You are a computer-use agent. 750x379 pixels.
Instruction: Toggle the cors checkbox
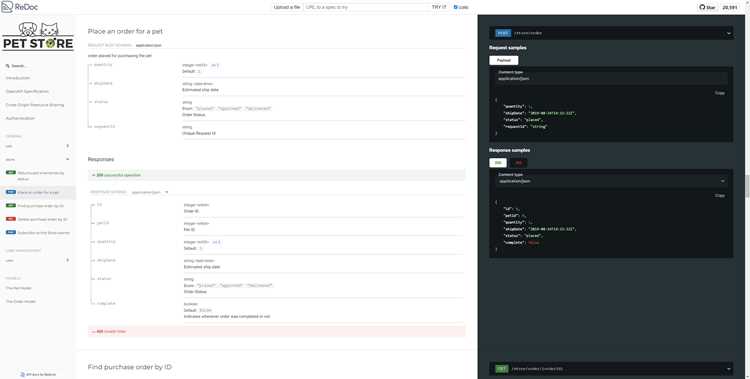pos(455,7)
